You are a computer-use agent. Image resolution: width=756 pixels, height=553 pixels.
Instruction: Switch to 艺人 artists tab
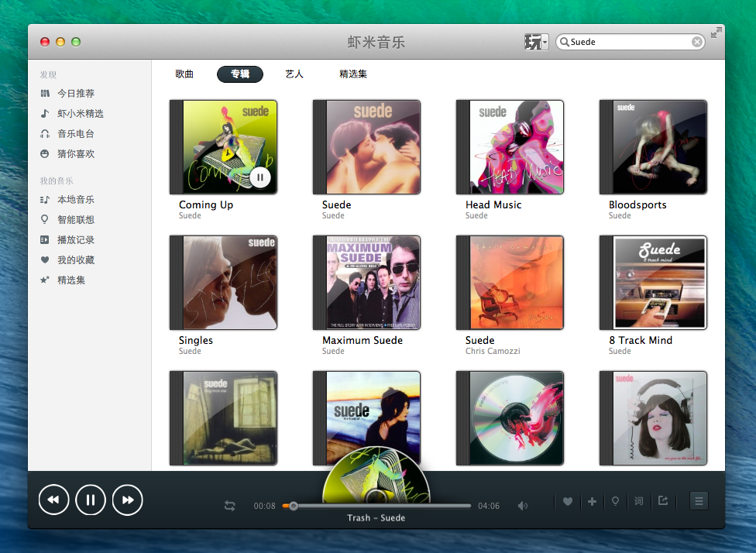click(x=294, y=74)
